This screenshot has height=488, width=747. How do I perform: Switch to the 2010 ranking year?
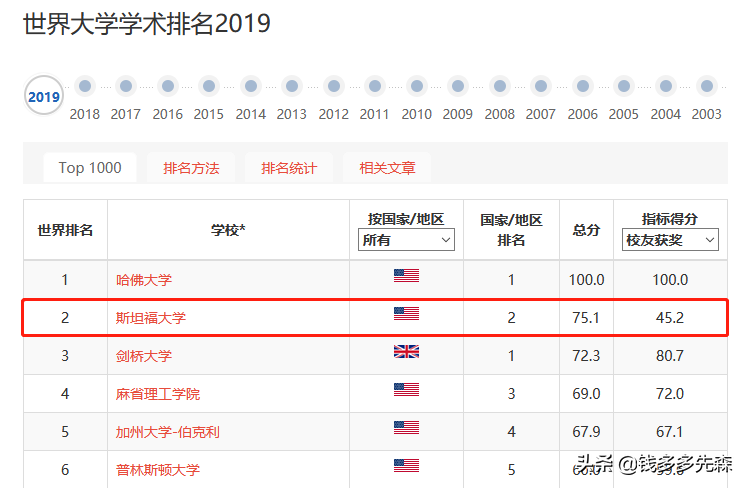click(416, 86)
